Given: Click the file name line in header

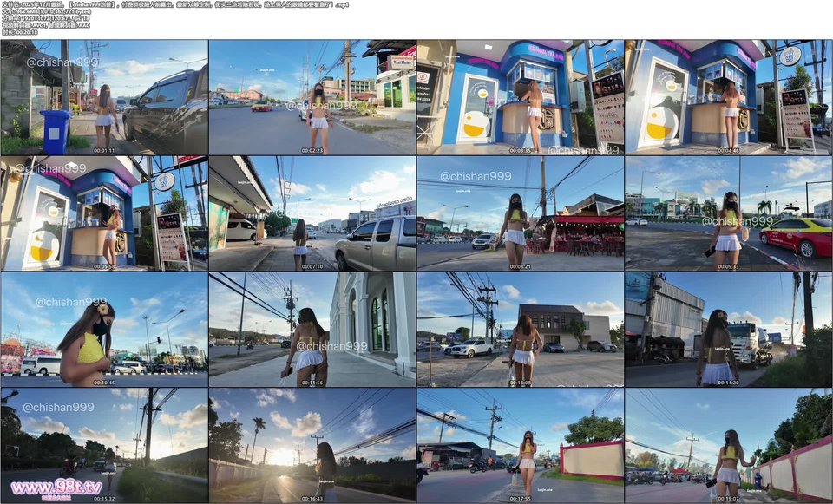Looking at the screenshot, I should (174, 4).
